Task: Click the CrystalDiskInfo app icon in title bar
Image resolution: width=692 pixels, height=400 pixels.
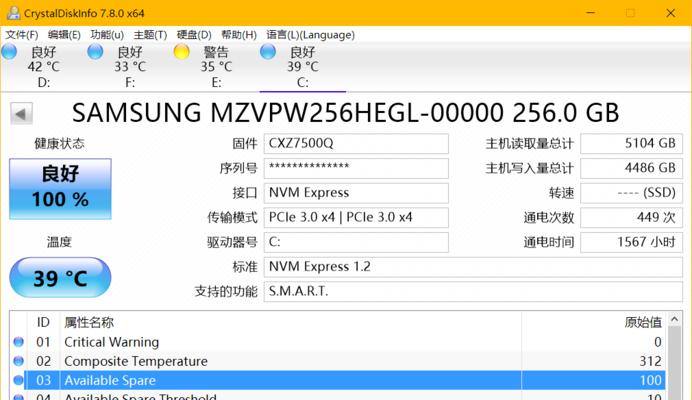Action: (x=14, y=13)
